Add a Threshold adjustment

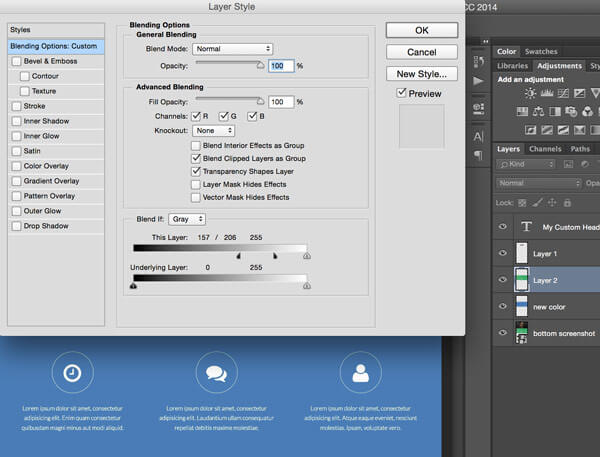563,130
